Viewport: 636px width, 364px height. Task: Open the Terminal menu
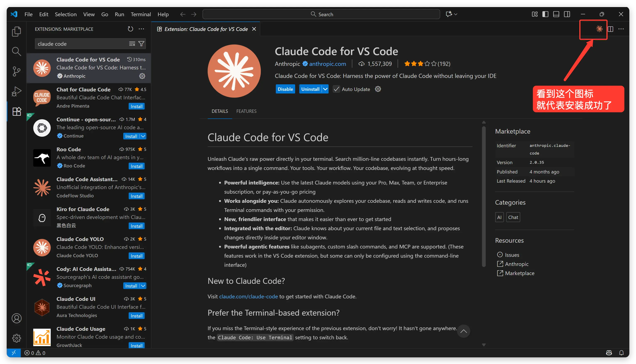pyautogui.click(x=141, y=14)
